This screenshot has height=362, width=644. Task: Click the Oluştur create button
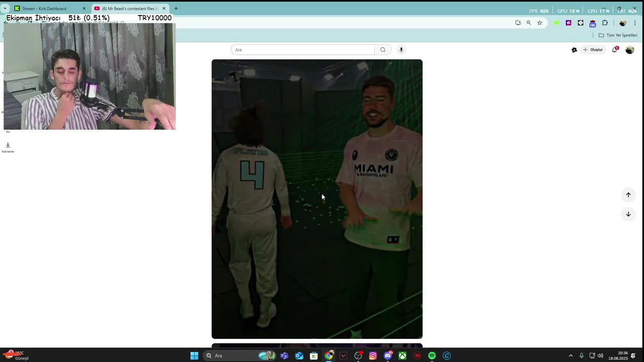(593, 50)
